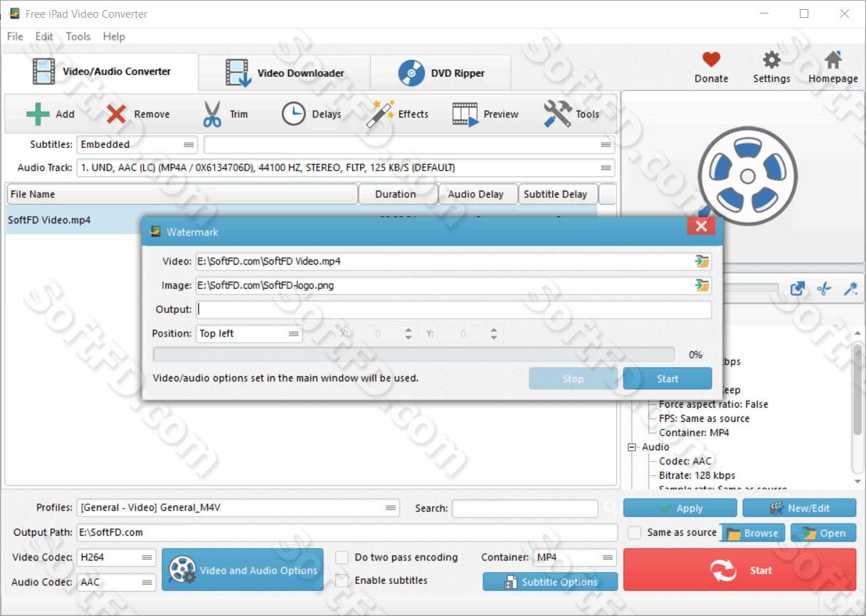Open Settings gear icon
The image size is (866, 616).
click(771, 60)
